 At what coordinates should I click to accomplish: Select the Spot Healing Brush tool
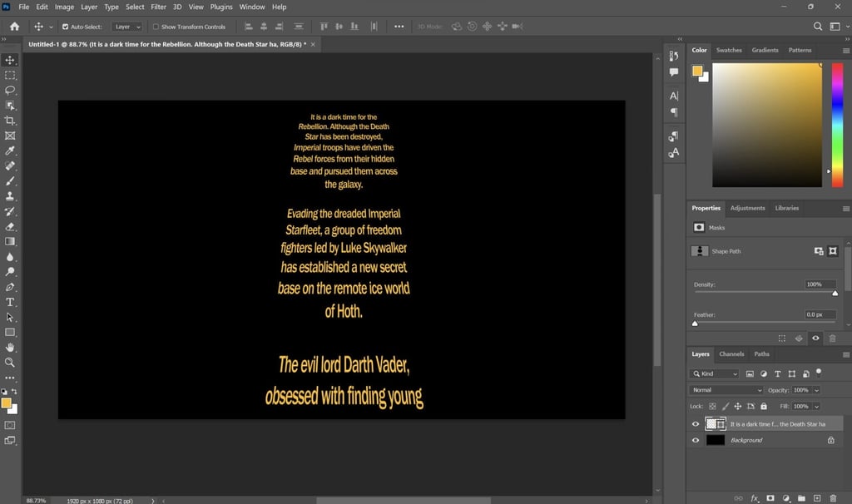pos(10,166)
